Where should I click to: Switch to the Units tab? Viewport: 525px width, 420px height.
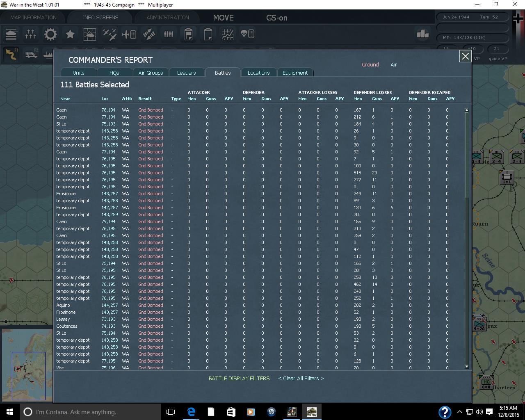click(x=78, y=73)
